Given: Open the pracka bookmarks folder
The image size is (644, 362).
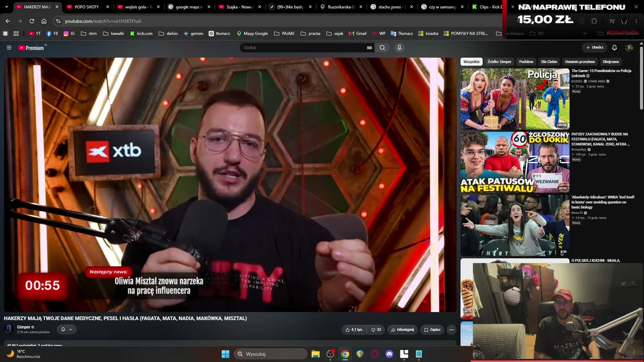Looking at the screenshot, I should [310, 34].
